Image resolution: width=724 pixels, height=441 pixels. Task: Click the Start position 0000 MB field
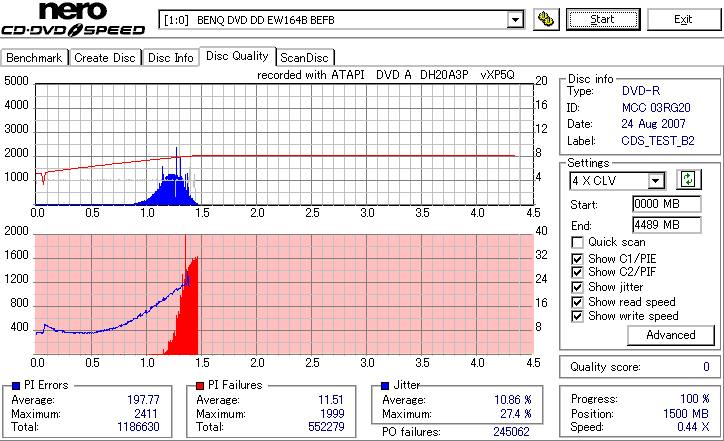(666, 204)
